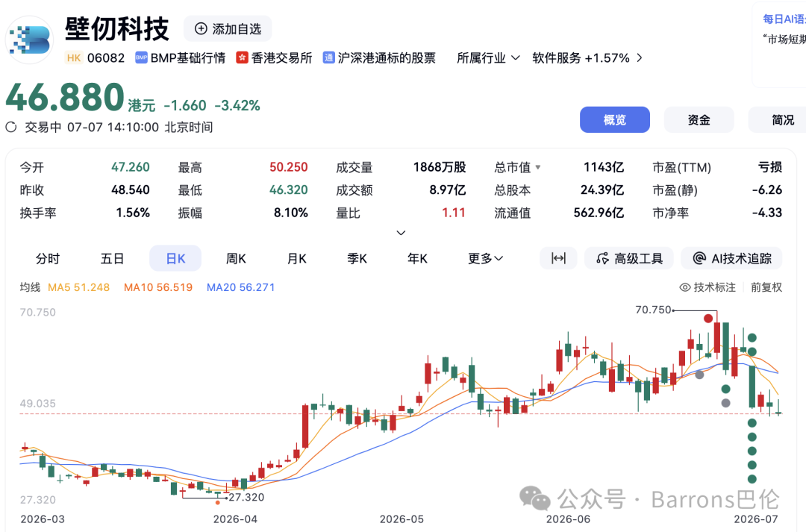Click MA20 56.271 indicator label

pyautogui.click(x=240, y=287)
